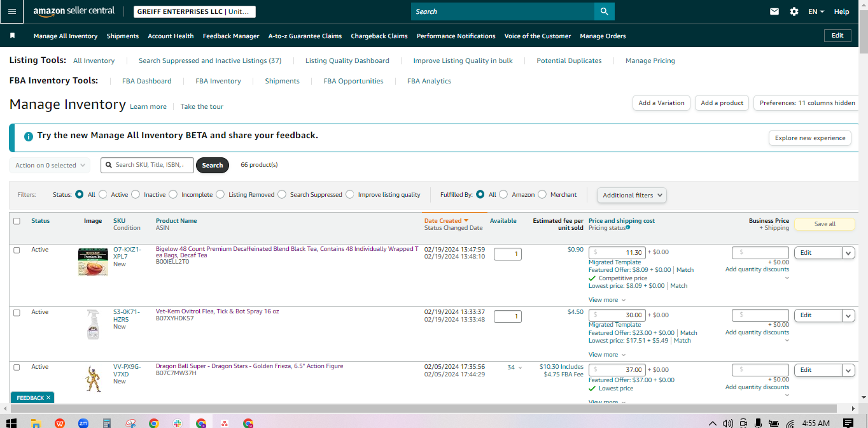
Task: Open Voice of the Customer menu
Action: click(x=538, y=36)
